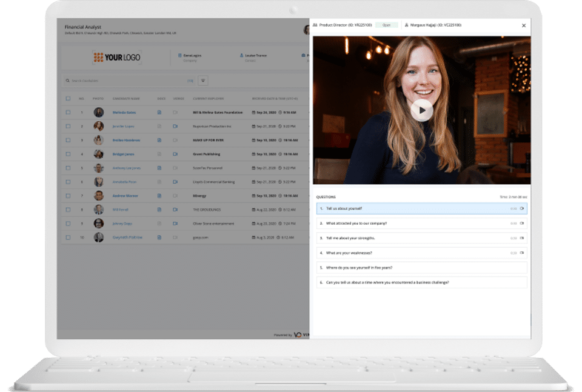Tick the checkbox for candidate row 4
Screen dimensions: 582x392
coord(68,154)
